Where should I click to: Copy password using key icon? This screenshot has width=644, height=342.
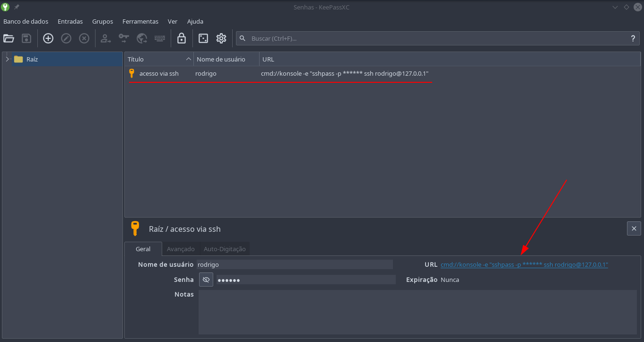[124, 38]
